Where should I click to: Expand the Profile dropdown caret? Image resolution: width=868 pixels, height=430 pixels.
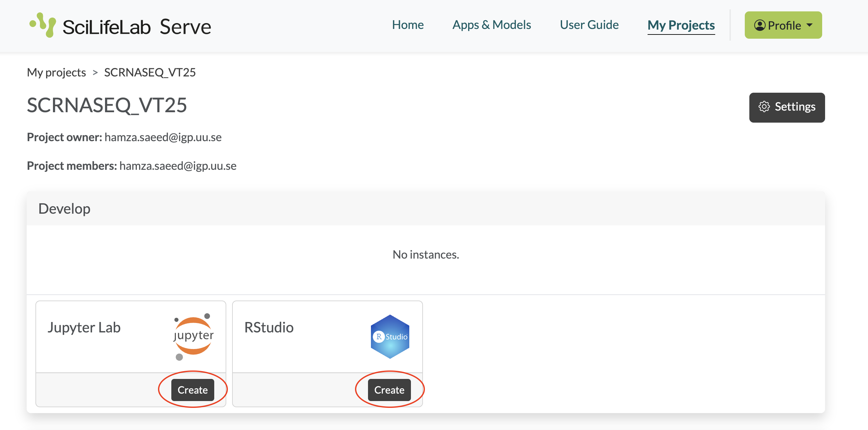(810, 25)
